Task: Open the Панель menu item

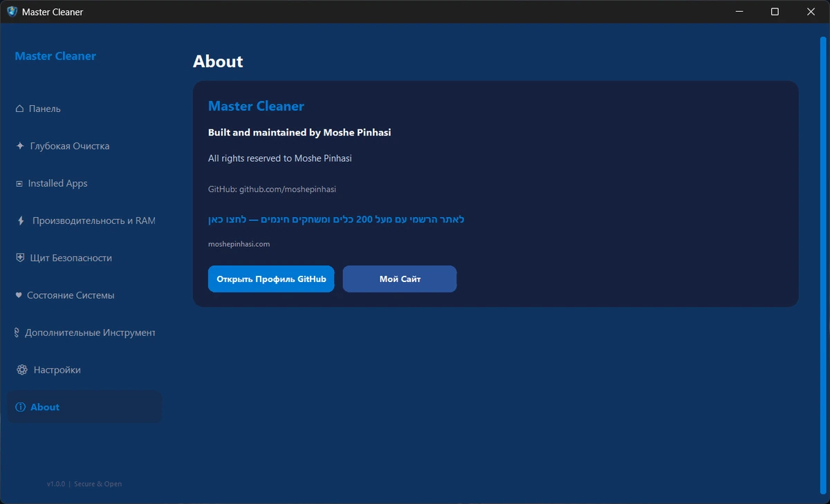Action: coord(84,109)
